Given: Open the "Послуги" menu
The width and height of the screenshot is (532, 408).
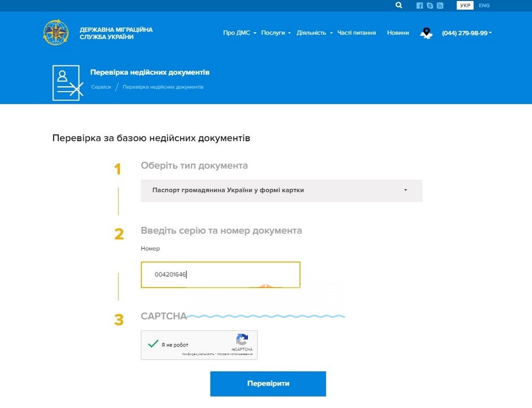Looking at the screenshot, I should point(276,33).
